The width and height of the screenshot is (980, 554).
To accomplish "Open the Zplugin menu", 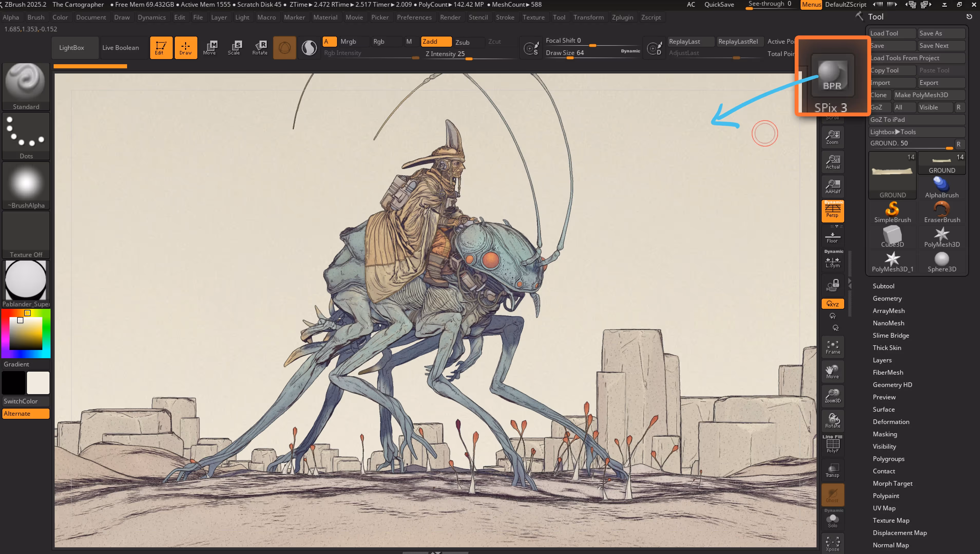I will click(622, 17).
